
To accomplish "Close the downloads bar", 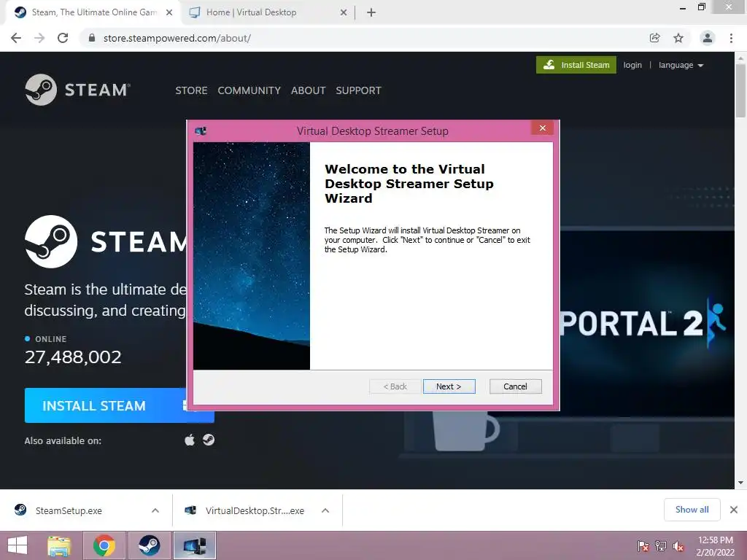I will (x=734, y=510).
